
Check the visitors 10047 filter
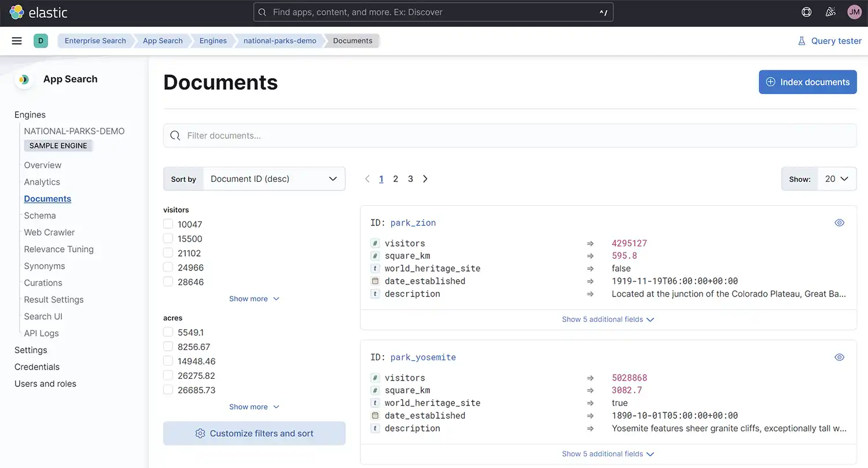coord(168,224)
